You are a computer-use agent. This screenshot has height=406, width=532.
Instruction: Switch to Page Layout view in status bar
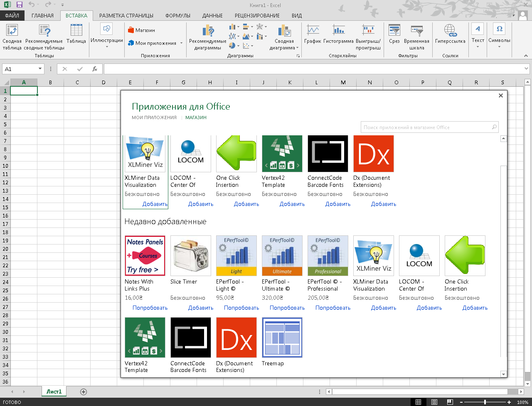tap(434, 402)
